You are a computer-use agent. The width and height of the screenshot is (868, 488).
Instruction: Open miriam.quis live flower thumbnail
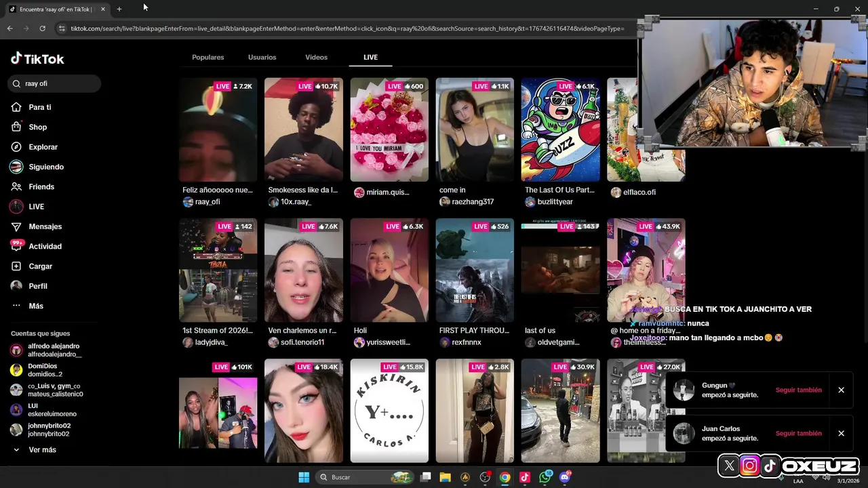coord(389,129)
